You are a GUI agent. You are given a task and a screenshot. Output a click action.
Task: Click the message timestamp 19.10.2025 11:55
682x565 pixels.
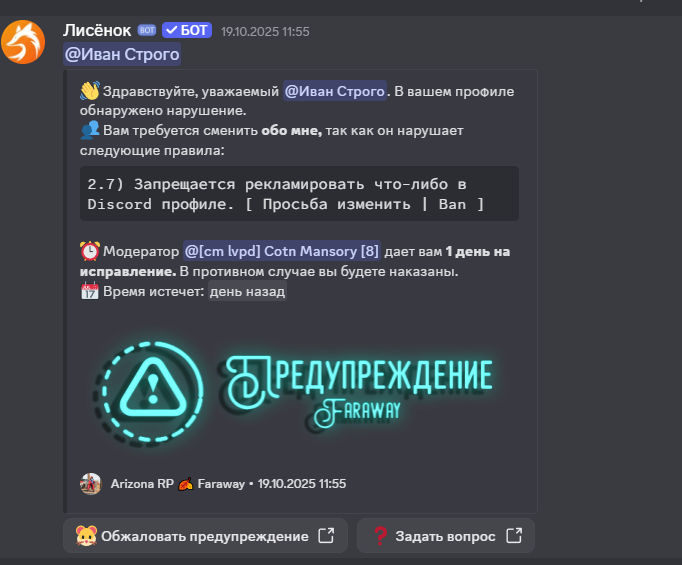pos(265,31)
